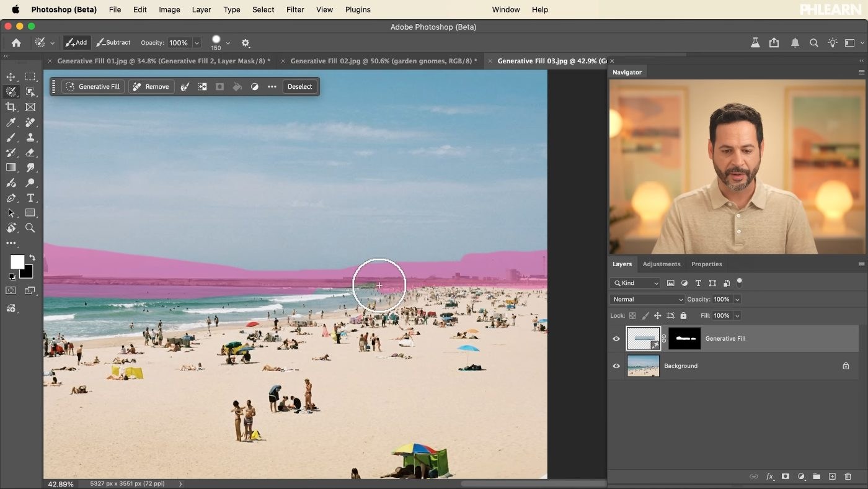Open the Kind filter dropdown
Screen dimensions: 868x489
(x=636, y=283)
